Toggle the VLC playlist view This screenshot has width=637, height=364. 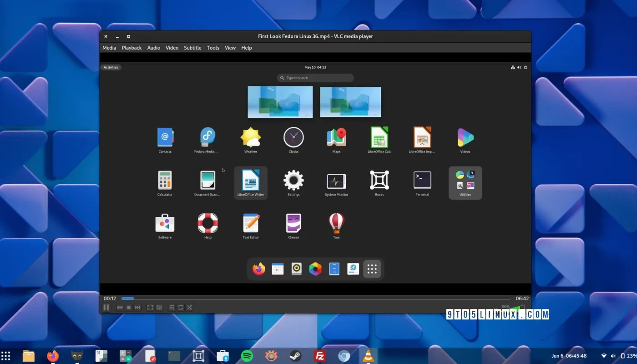(x=172, y=308)
